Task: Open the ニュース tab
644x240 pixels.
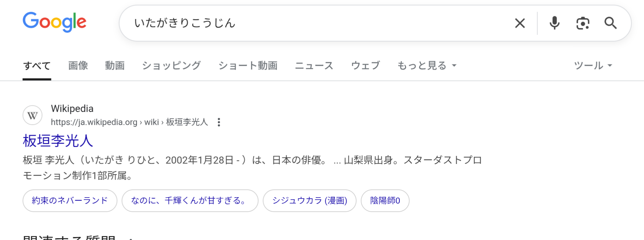Action: [x=314, y=65]
